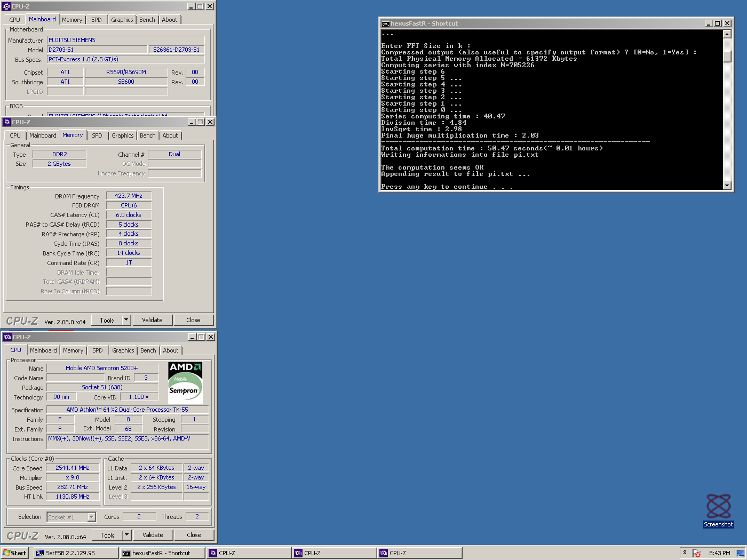
Task: Select the SPD tab in Memory window
Action: [97, 135]
